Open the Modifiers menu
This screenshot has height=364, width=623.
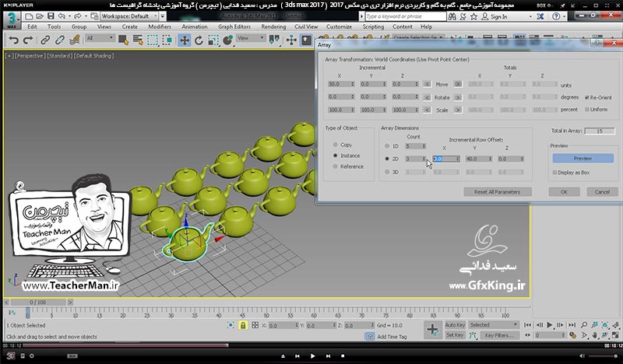[x=160, y=26]
